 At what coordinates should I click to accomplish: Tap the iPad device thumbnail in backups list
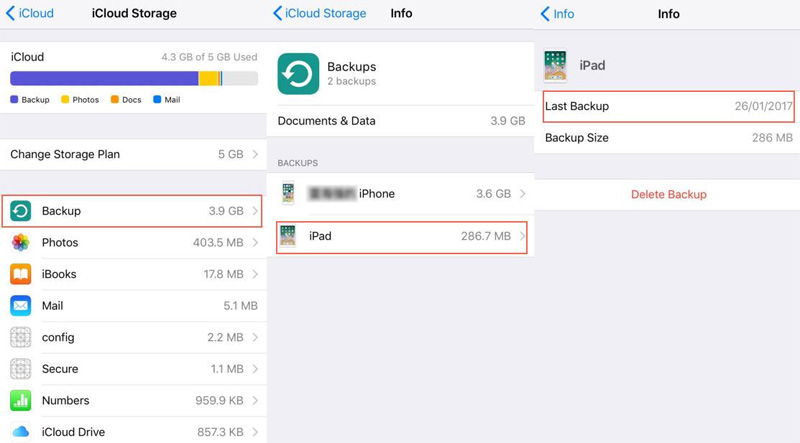click(x=288, y=236)
